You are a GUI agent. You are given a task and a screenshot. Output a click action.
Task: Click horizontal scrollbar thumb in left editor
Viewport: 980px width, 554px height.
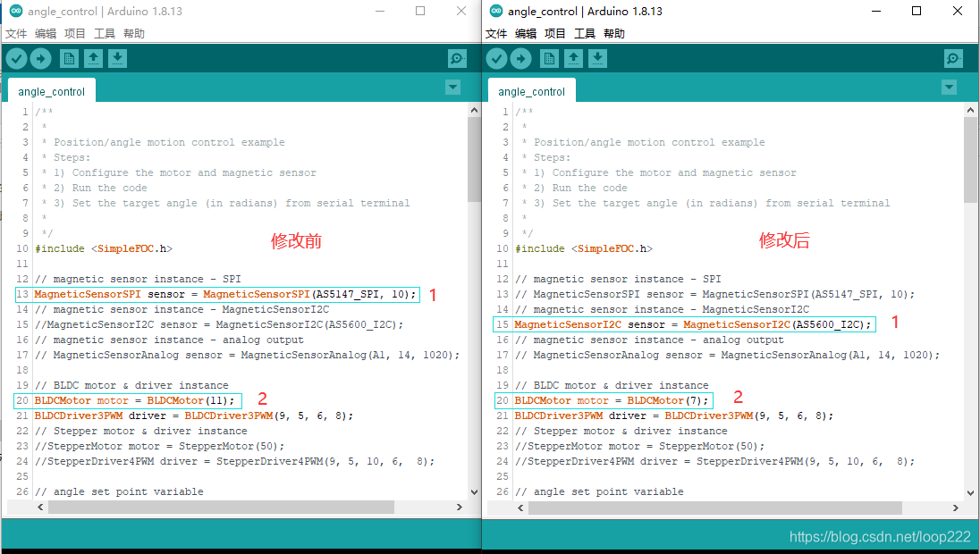(x=221, y=508)
